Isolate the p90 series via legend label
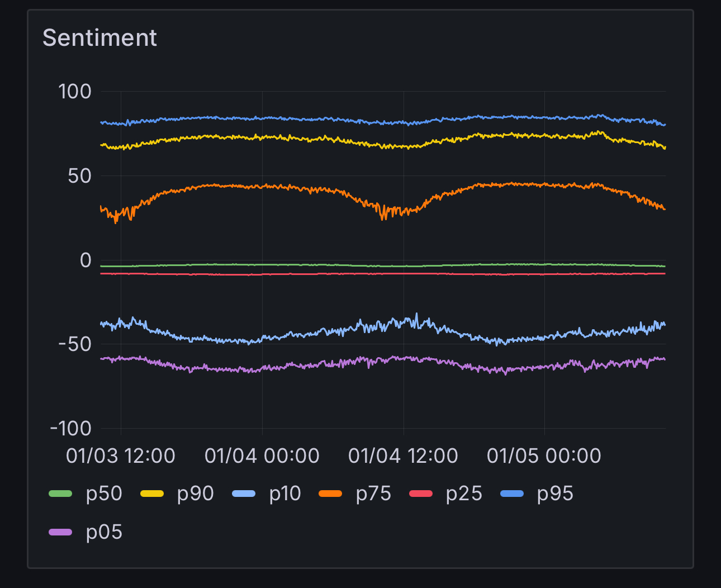 [195, 494]
